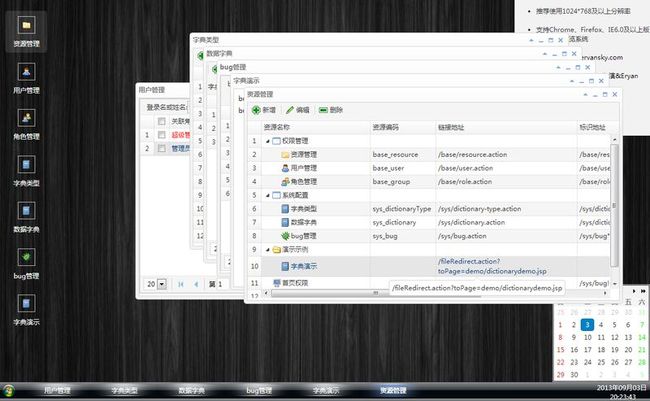The width and height of the screenshot is (650, 401).
Task: Click /base/resource.action link address cell
Action: pyautogui.click(x=506, y=154)
